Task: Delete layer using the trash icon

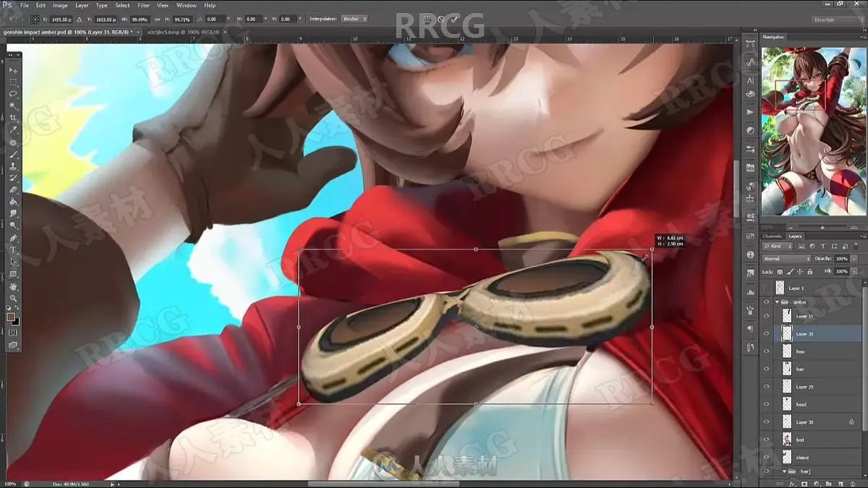Action: [851, 483]
